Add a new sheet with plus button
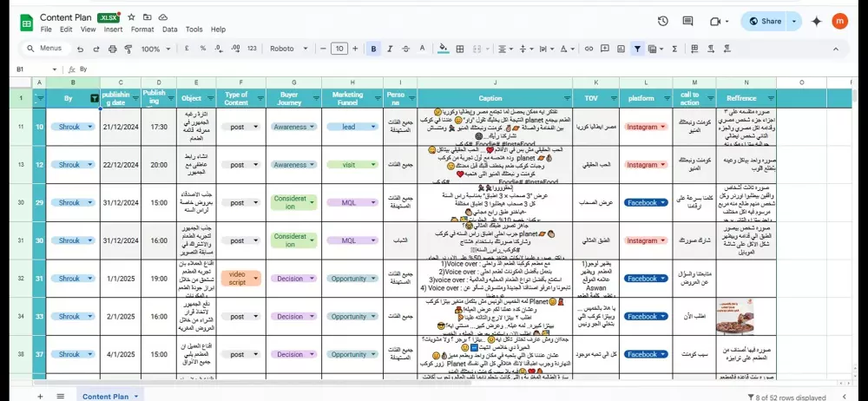 tap(40, 396)
